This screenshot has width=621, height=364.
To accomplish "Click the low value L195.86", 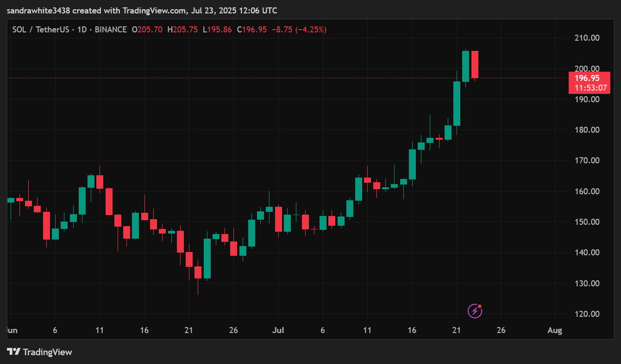I will click(217, 30).
